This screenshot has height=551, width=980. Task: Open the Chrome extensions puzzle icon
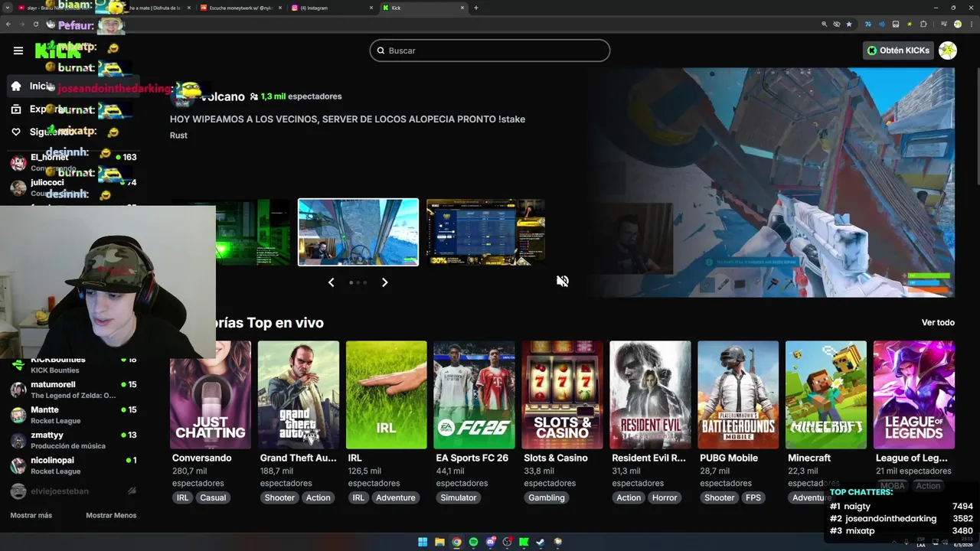coord(923,24)
